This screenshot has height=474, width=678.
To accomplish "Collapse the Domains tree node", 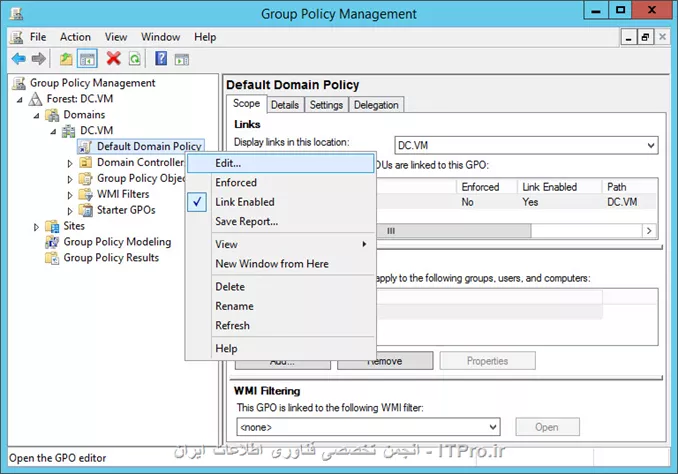I will 36,115.
